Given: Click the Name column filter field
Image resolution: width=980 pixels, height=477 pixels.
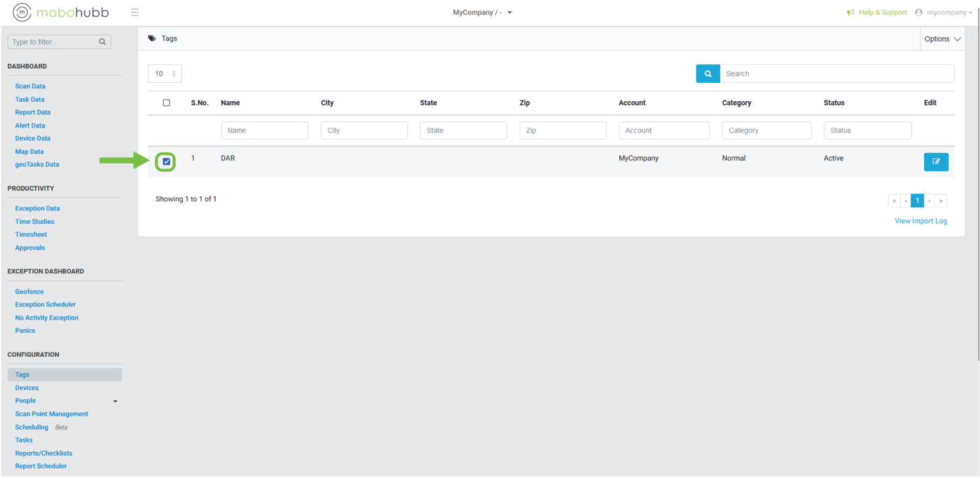Looking at the screenshot, I should (265, 131).
